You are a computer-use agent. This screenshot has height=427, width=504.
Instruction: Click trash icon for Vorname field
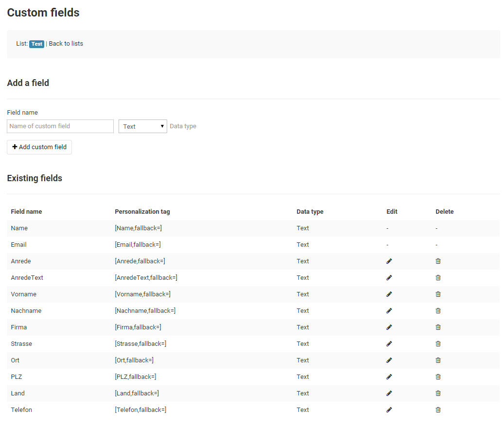[438, 294]
